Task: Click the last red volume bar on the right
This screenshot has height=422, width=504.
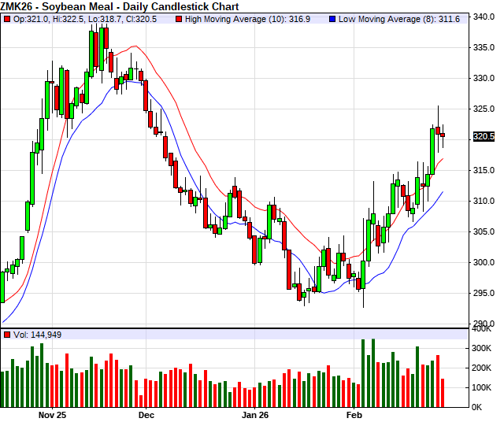Action: pos(443,392)
